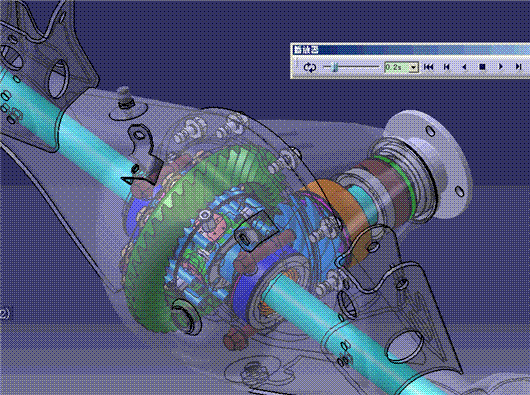Click the 0.2s time step field
530x395 pixels.
[397, 67]
